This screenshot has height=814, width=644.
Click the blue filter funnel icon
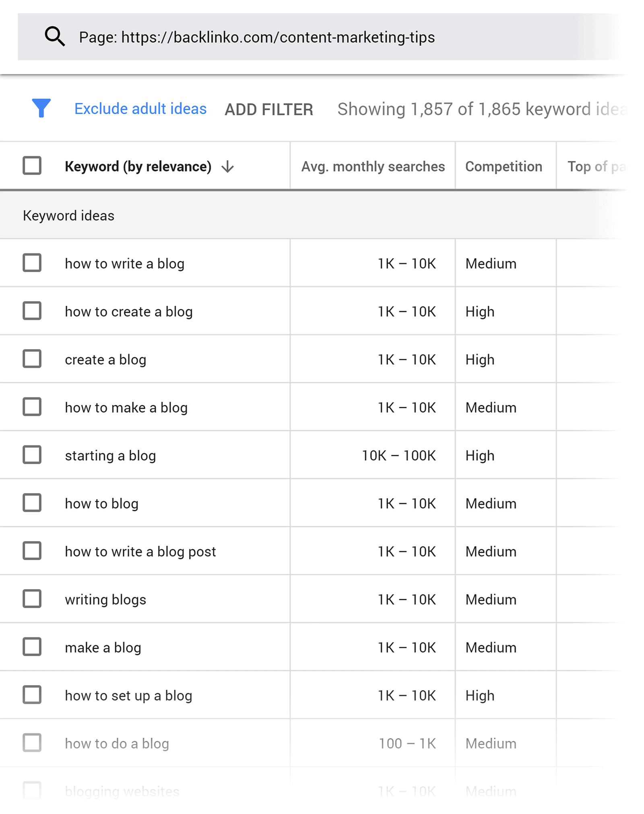tap(42, 109)
